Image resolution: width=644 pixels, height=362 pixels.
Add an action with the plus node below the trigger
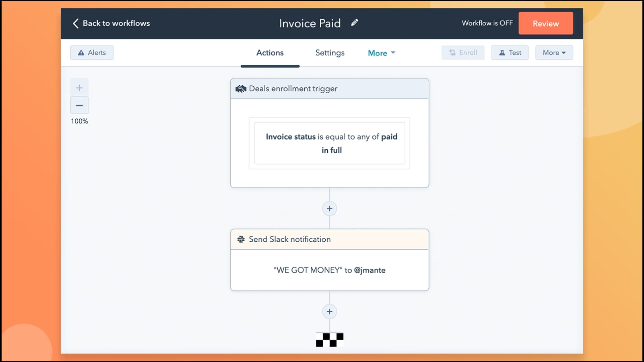(329, 208)
